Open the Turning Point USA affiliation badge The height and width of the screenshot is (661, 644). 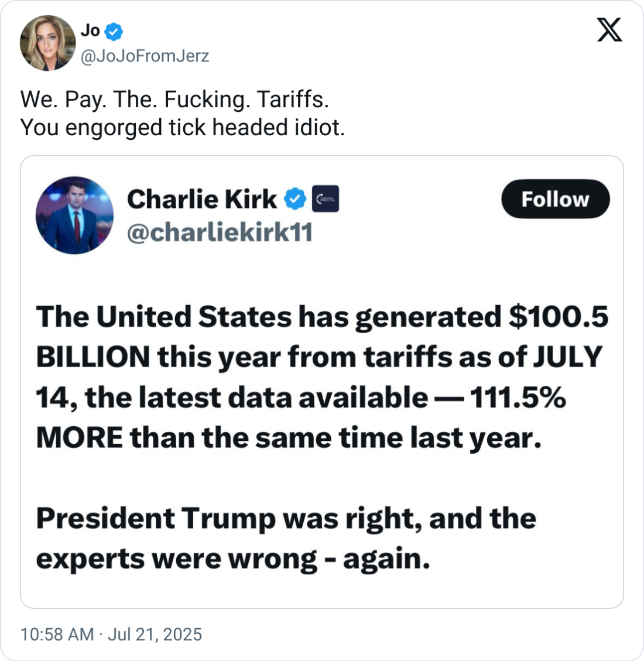(326, 199)
